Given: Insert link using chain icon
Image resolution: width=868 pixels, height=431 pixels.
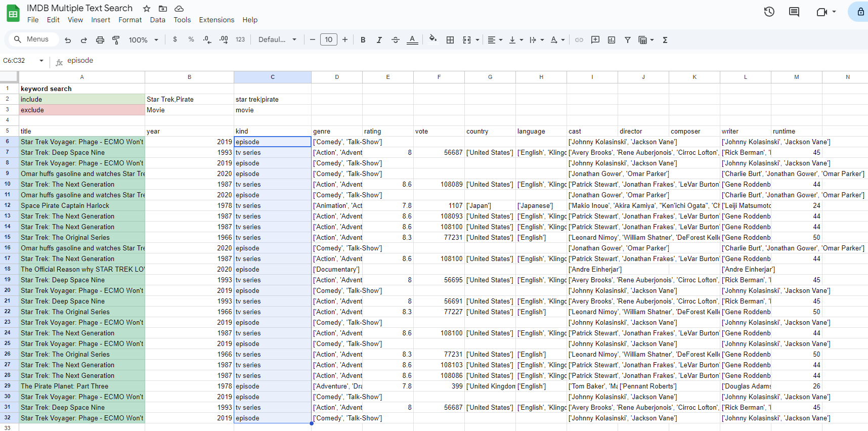Looking at the screenshot, I should (x=579, y=40).
